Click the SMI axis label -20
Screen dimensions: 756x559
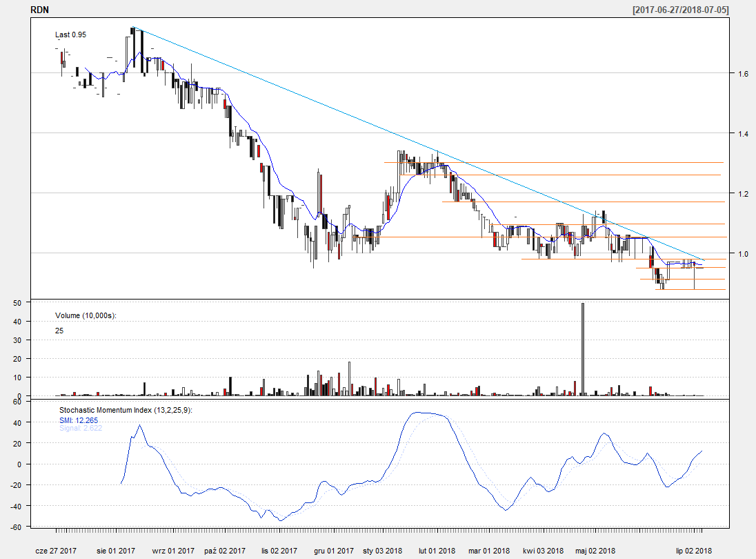(x=17, y=485)
